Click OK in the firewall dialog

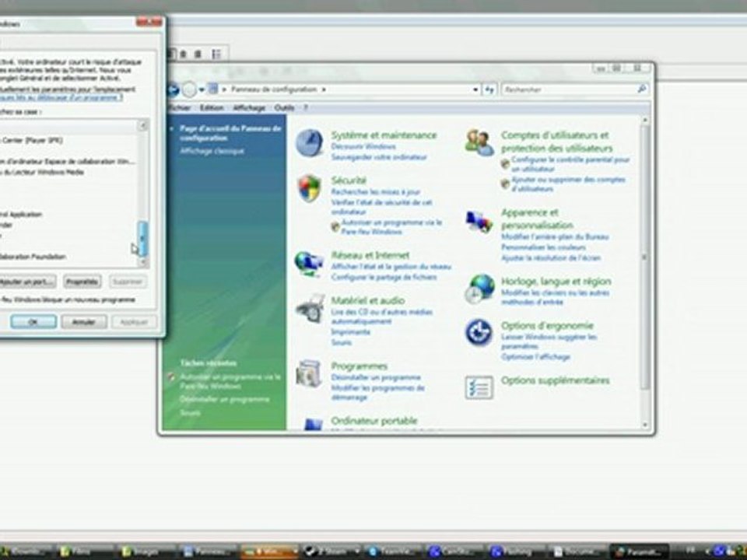33,322
